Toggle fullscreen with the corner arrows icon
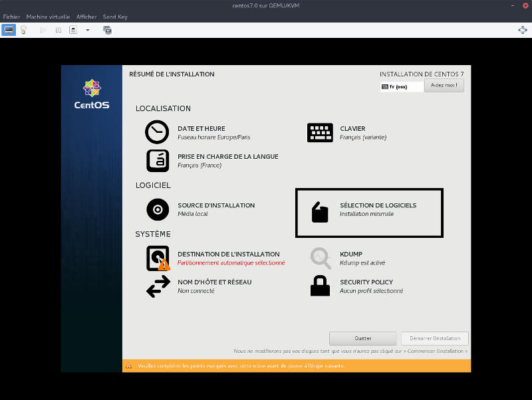The image size is (532, 400). [x=523, y=30]
